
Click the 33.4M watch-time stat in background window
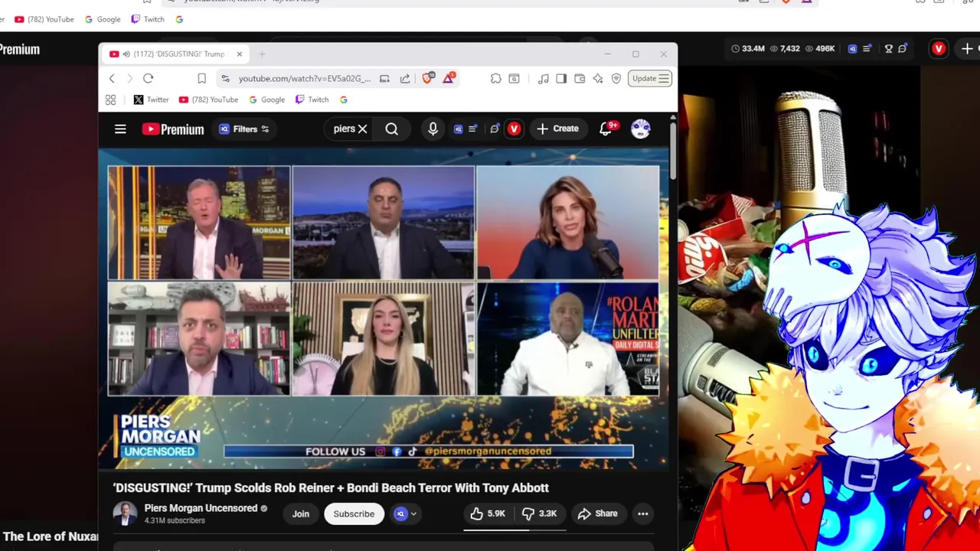(748, 49)
